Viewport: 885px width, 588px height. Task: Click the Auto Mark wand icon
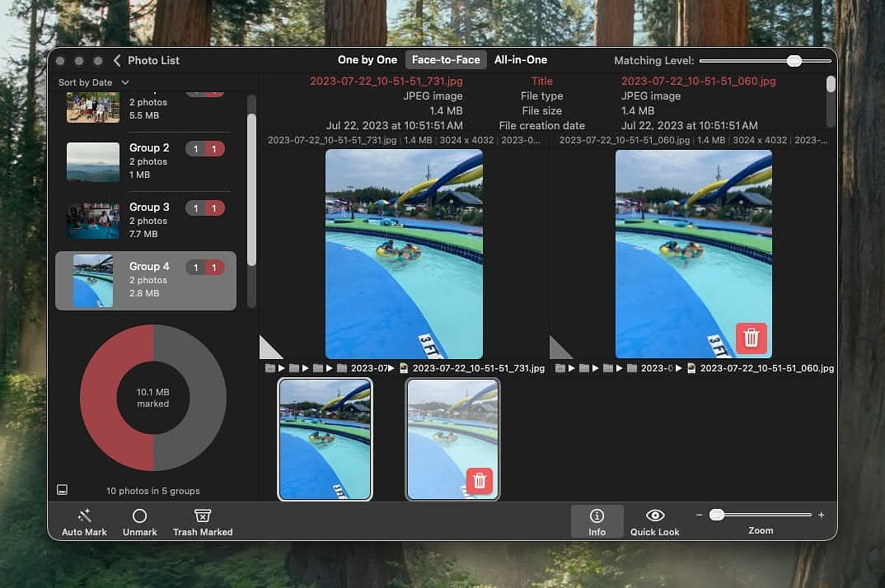pyautogui.click(x=84, y=516)
